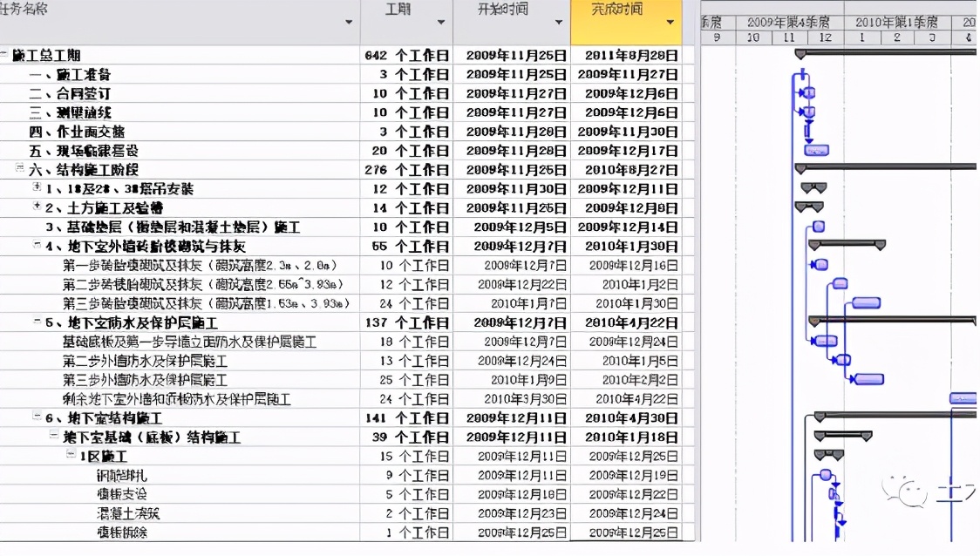Click the 2011年8月28日 finish date cell
The width and height of the screenshot is (980, 556).
pos(624,54)
